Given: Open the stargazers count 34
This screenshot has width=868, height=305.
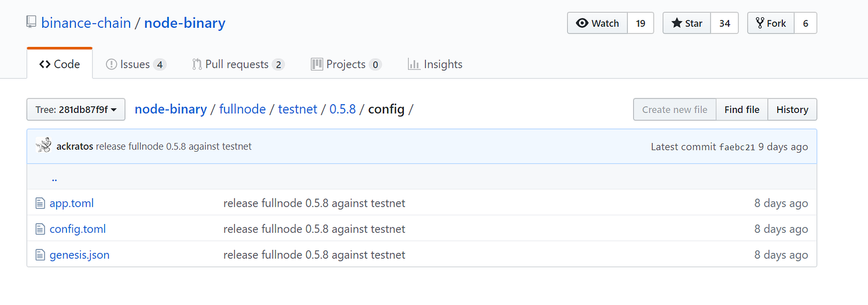Looking at the screenshot, I should pos(724,23).
